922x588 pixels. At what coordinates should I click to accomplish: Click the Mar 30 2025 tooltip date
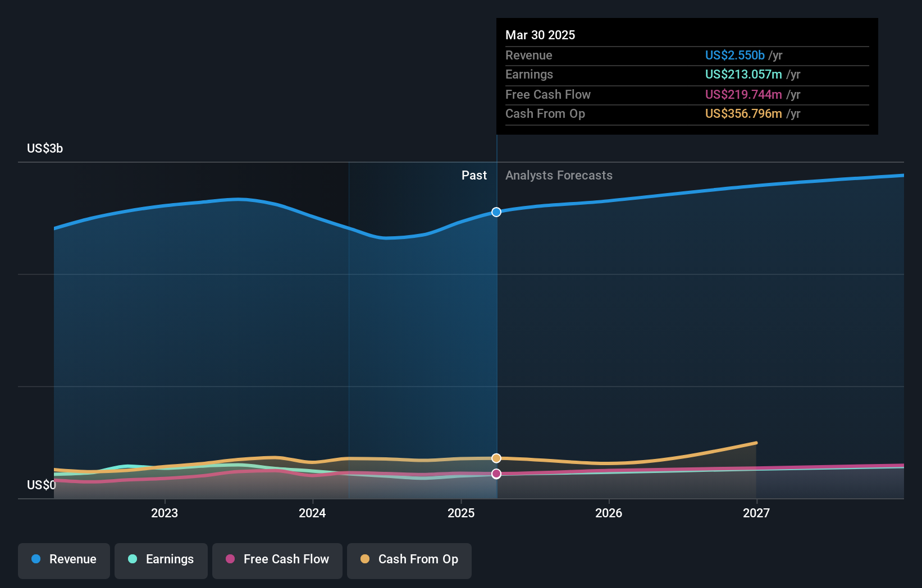[x=540, y=35]
